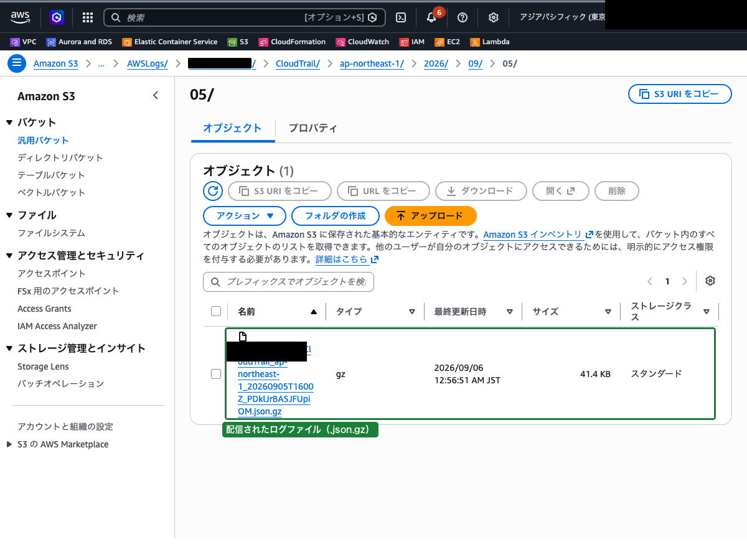Launch CloudShell terminal icon
The width and height of the screenshot is (747, 560).
[402, 17]
